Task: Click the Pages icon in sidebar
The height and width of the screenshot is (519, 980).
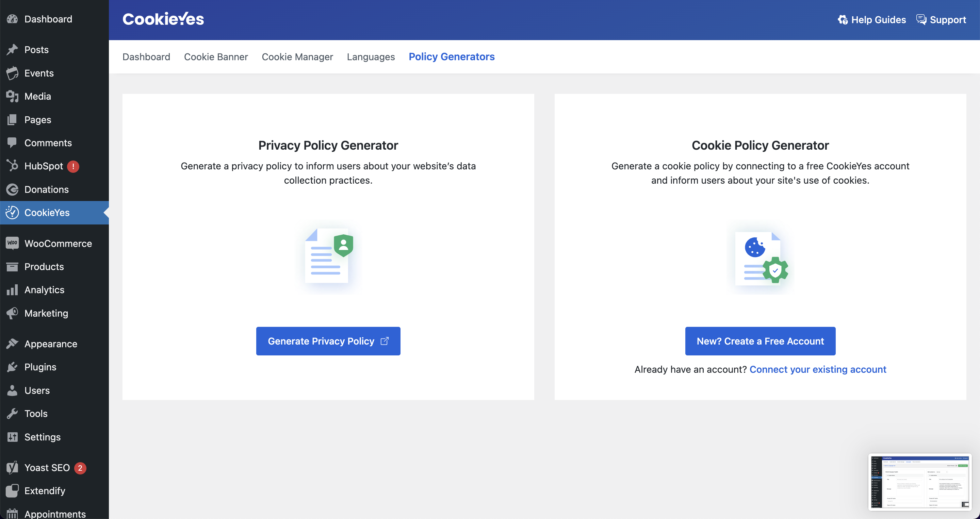Action: [x=12, y=120]
